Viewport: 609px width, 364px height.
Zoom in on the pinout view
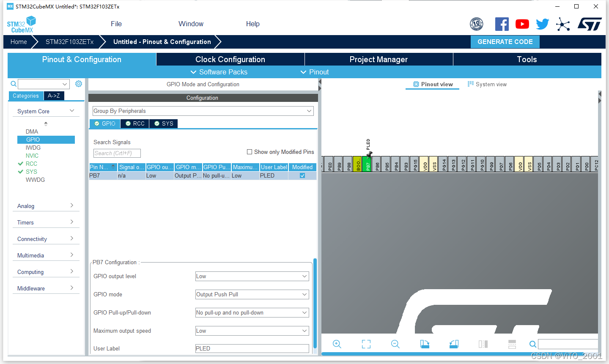(x=337, y=344)
